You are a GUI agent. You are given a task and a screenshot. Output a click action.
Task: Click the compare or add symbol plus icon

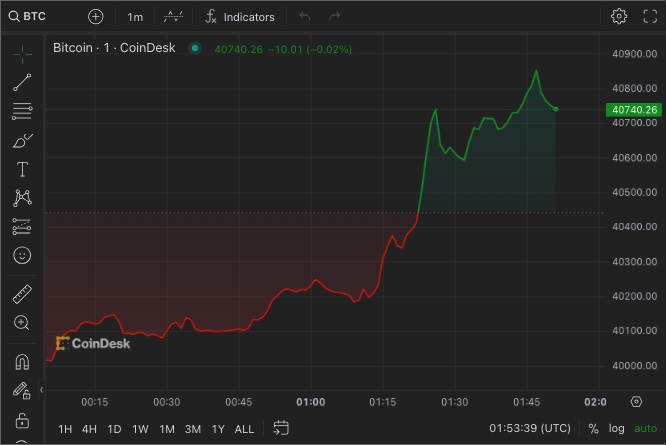tap(96, 17)
